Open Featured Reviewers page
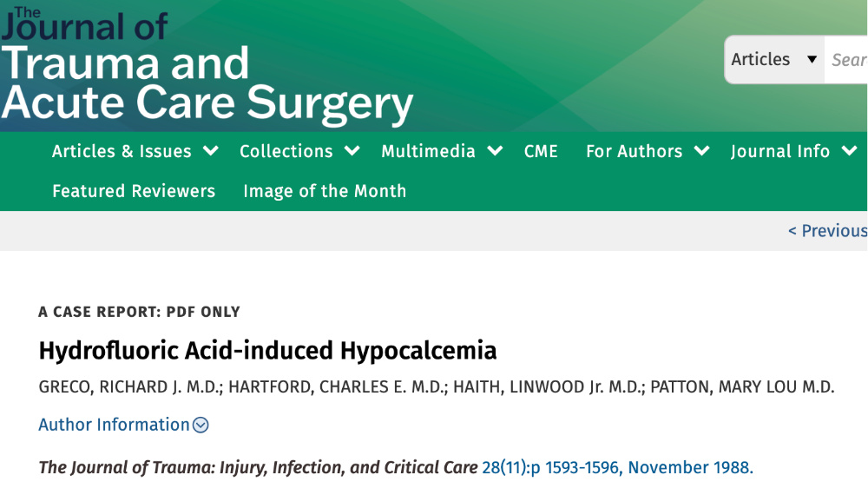 (134, 191)
